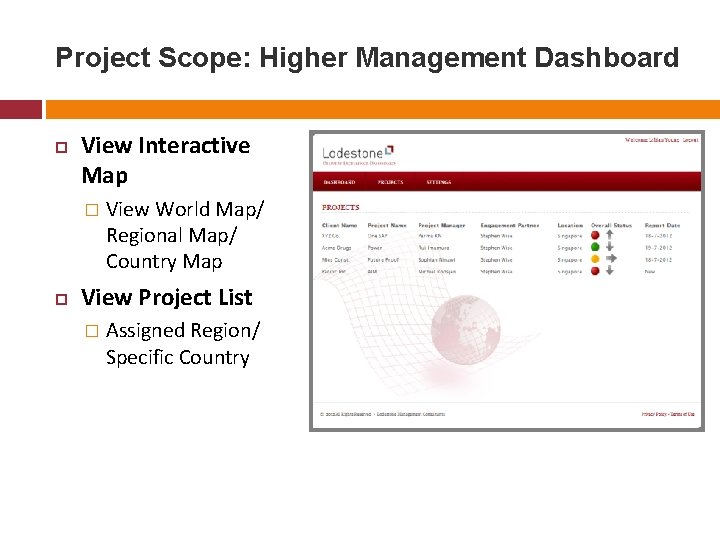The image size is (720, 540).
Task: Click the up trend arrow for XYZ Co.
Action: [610, 235]
